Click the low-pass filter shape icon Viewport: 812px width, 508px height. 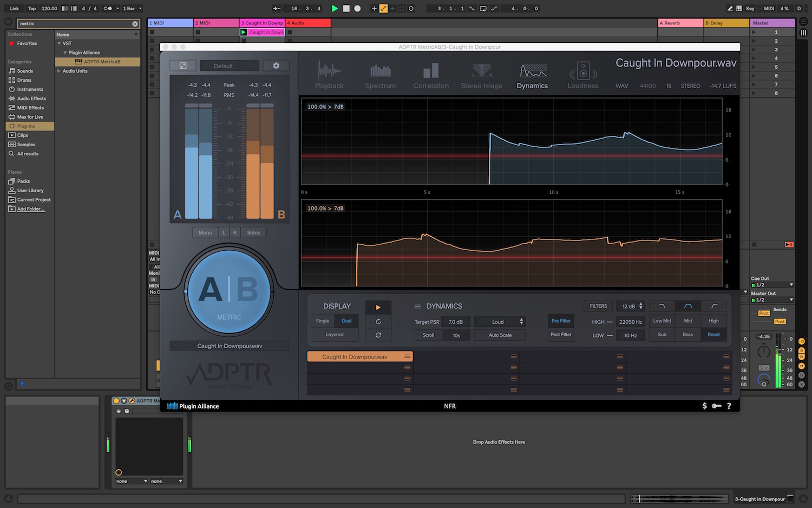click(x=662, y=306)
